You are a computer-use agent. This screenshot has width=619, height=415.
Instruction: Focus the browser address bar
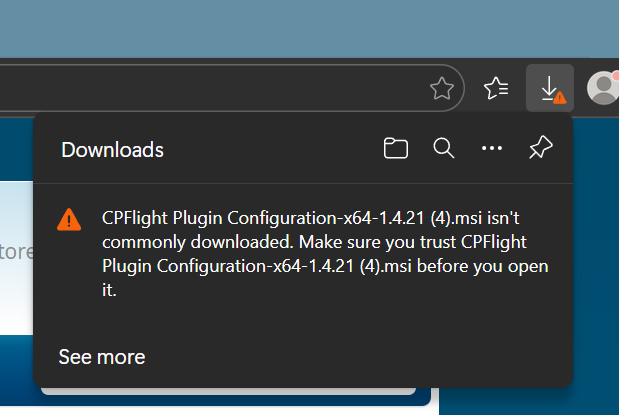[200, 89]
